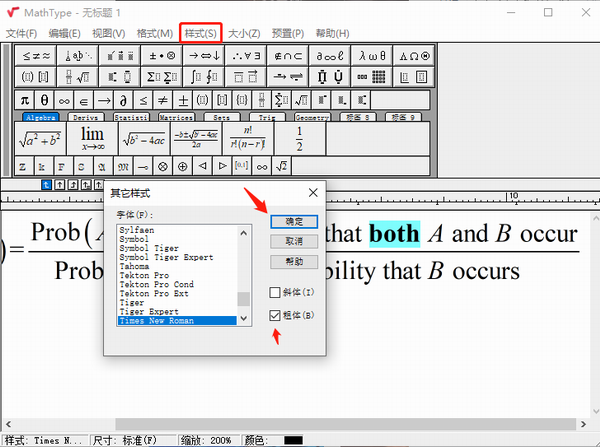Open the relational symbols palette (≤≠≈)
This screenshot has height=447, width=600.
[36, 56]
